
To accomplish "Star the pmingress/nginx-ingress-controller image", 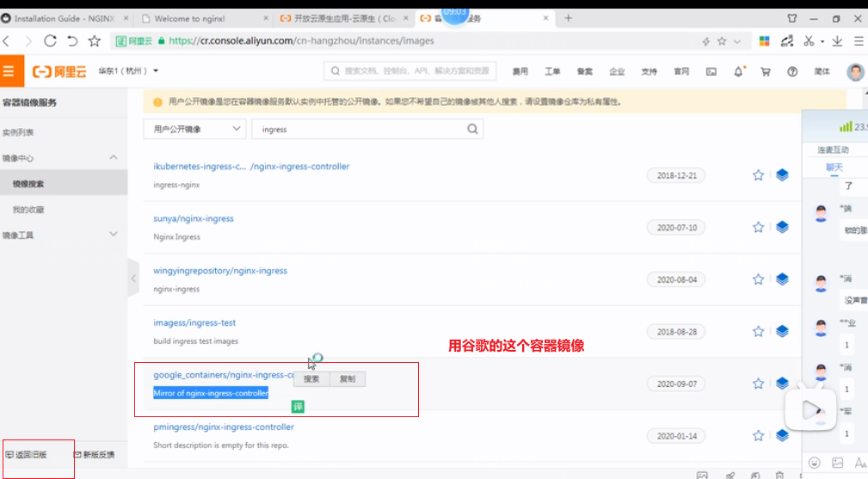I will point(758,436).
